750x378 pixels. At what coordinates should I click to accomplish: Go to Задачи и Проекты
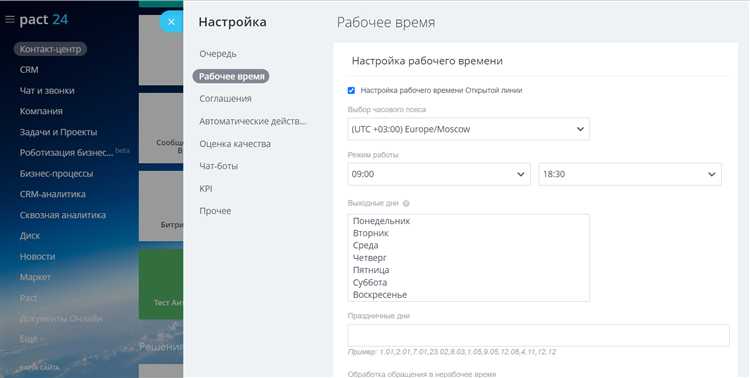coord(58,132)
